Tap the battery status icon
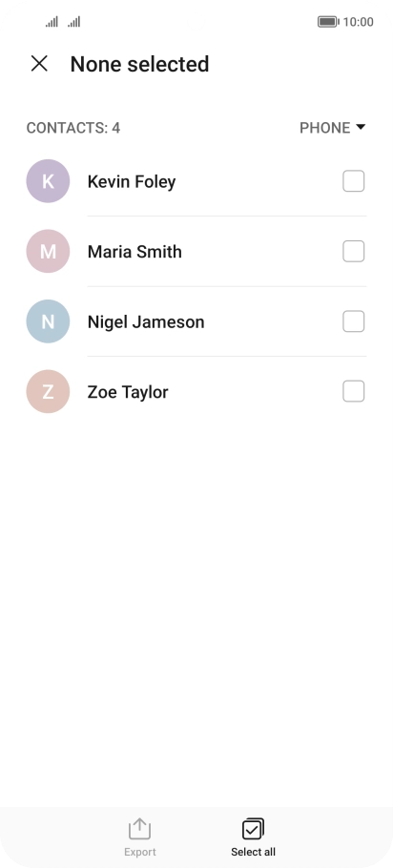 (328, 22)
